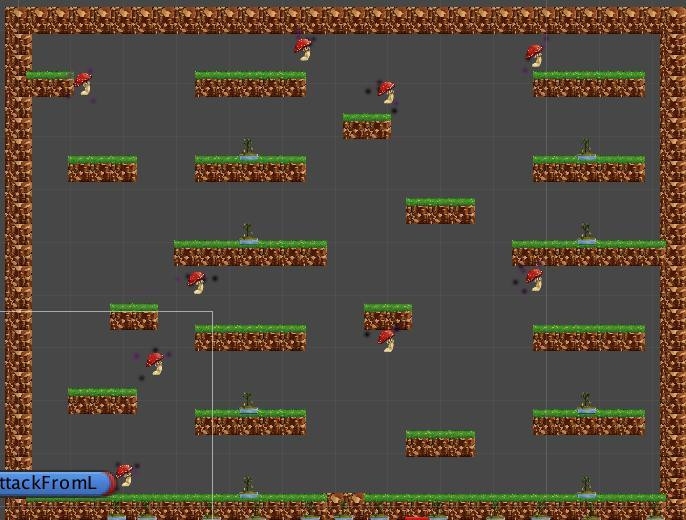The width and height of the screenshot is (686, 520).
Task: Pick the mushroom nearest the ceiling at top center
Action: (303, 49)
